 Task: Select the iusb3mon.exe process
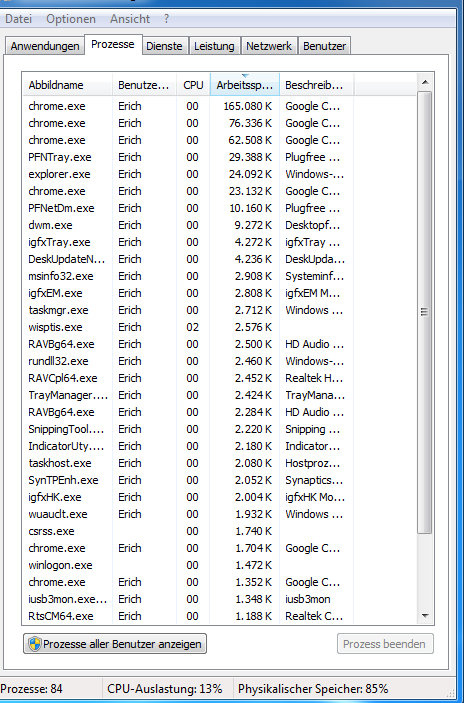click(x=219, y=600)
